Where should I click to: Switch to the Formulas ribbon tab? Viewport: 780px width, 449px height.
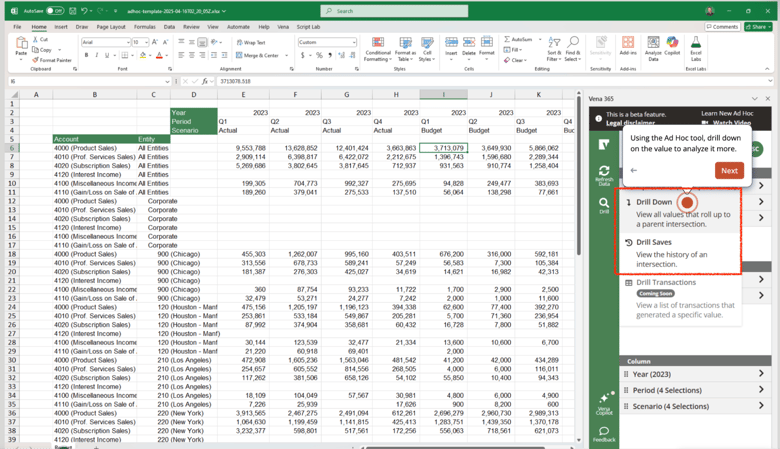(145, 27)
